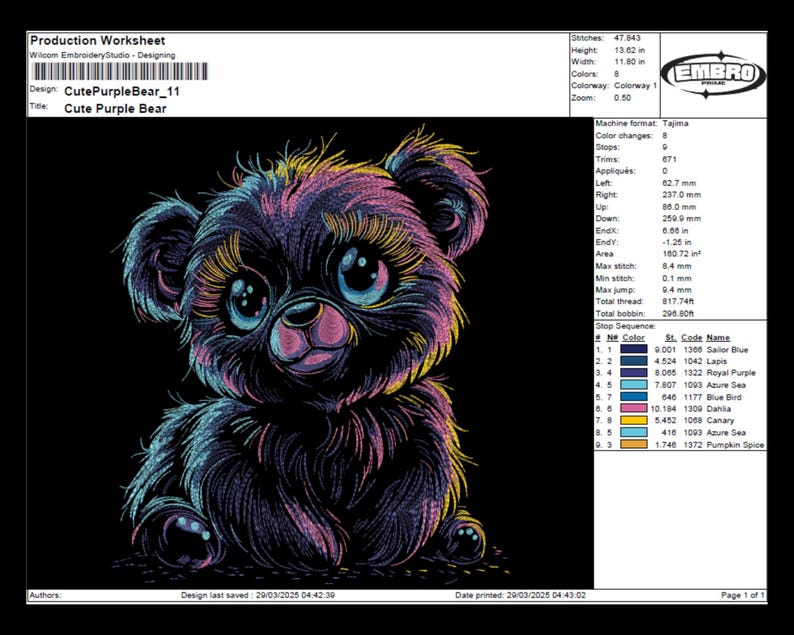794x635 pixels.
Task: Click the Blue Bird stitch count 646
Action: click(x=669, y=397)
